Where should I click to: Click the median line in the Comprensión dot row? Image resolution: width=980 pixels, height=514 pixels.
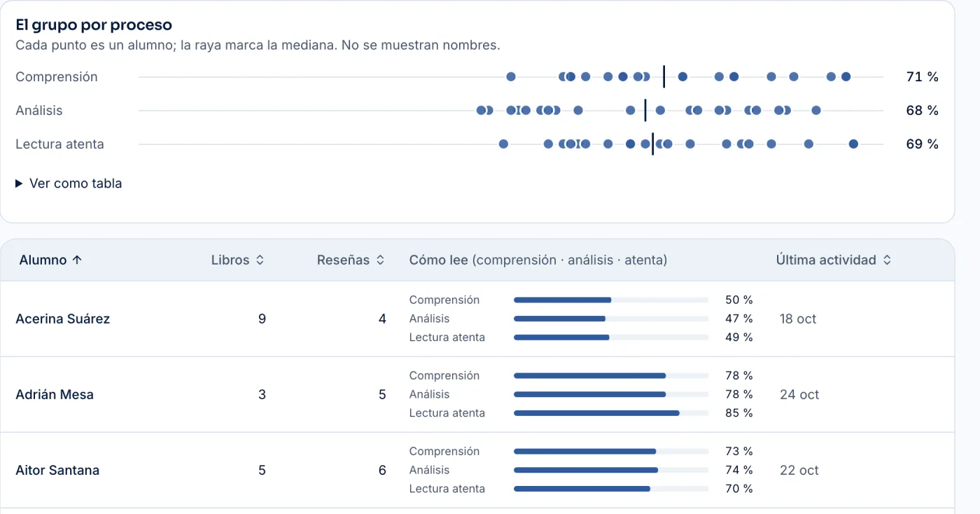pyautogui.click(x=664, y=76)
